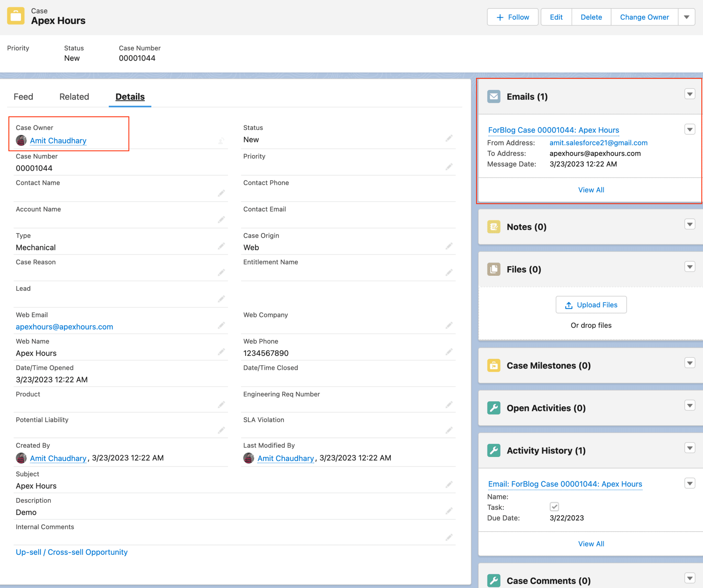
Task: Open the Up-sell / Cross-sell Opportunity link
Action: point(71,552)
